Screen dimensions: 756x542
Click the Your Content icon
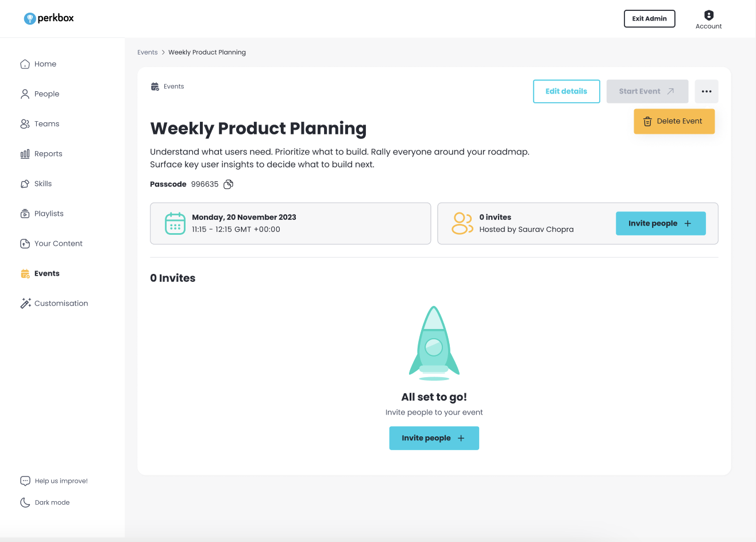click(25, 243)
